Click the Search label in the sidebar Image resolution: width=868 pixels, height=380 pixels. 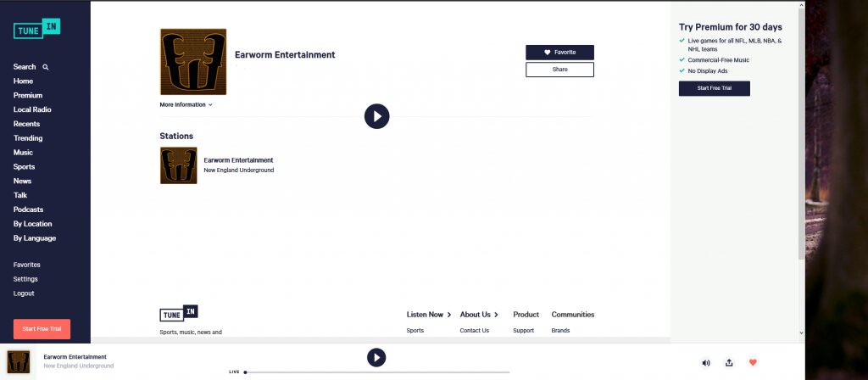click(25, 66)
